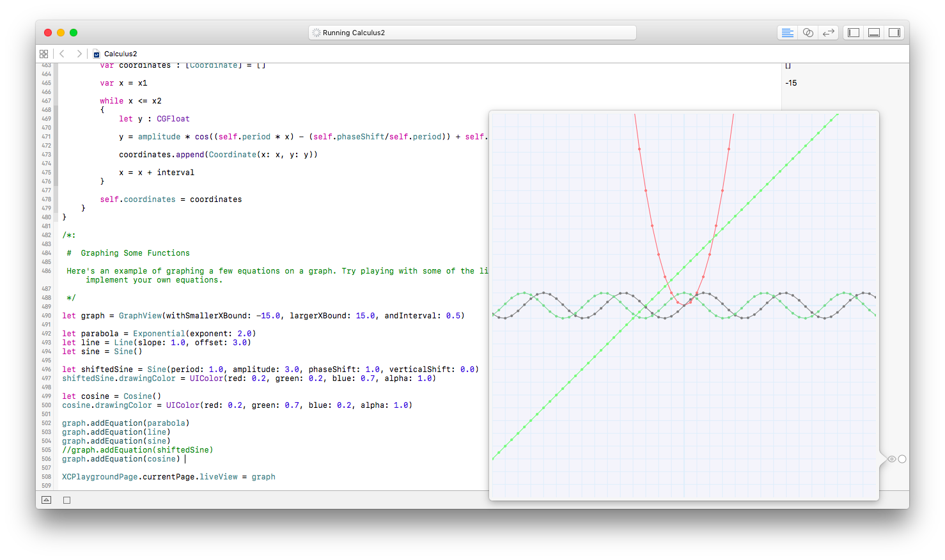
Task: Toggle the navigator panel in the toolbar
Action: click(854, 33)
